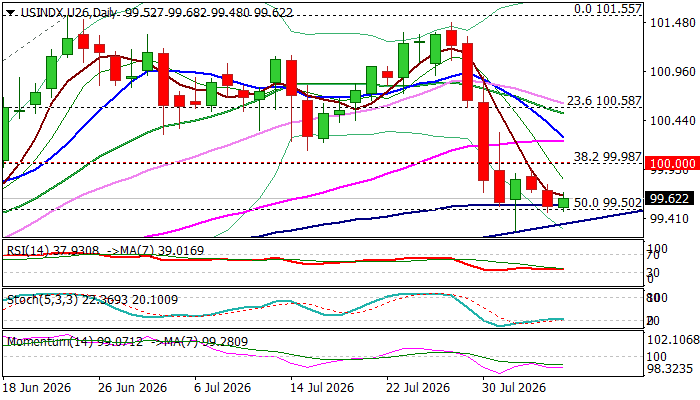Viewport: 700px width, 400px height.
Task: Click the 100.440 price scale value
Action: [673, 121]
